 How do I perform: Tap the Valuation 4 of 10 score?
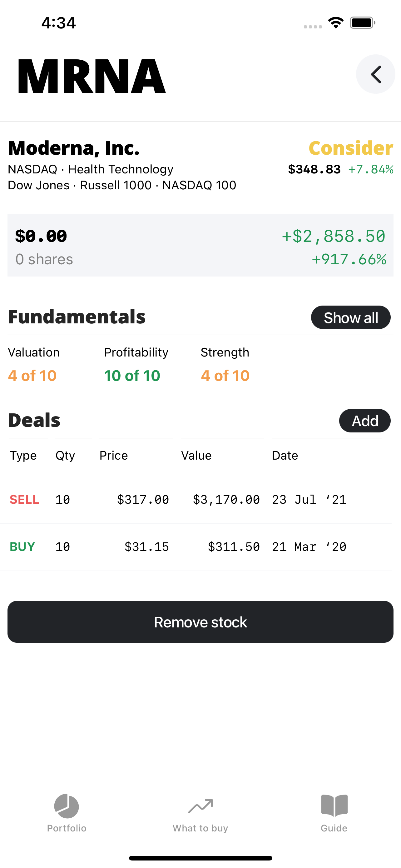click(32, 375)
